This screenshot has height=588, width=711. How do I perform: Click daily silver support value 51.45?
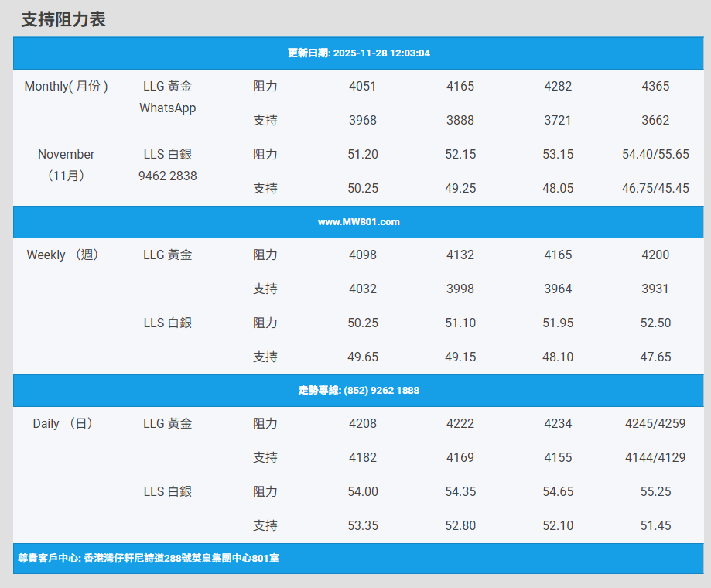pos(655,525)
